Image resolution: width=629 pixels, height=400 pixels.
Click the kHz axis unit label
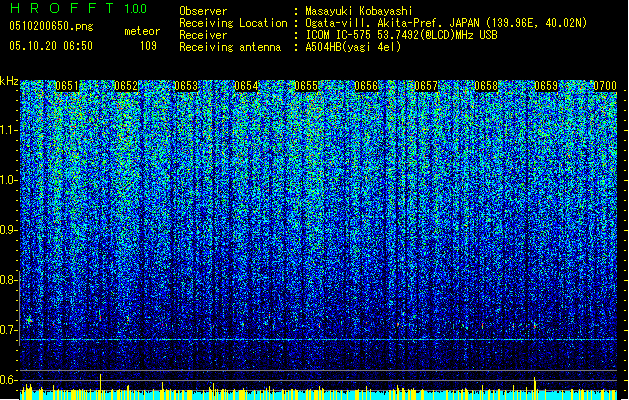click(x=9, y=81)
